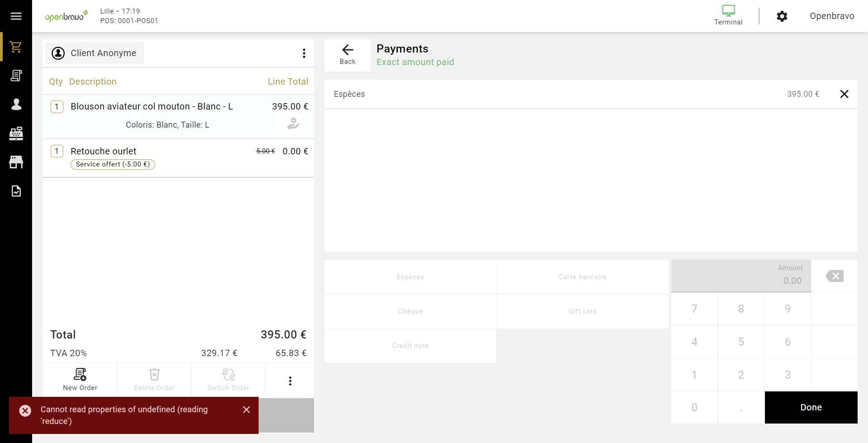Select the Client Anonyme customer button

pyautogui.click(x=94, y=53)
